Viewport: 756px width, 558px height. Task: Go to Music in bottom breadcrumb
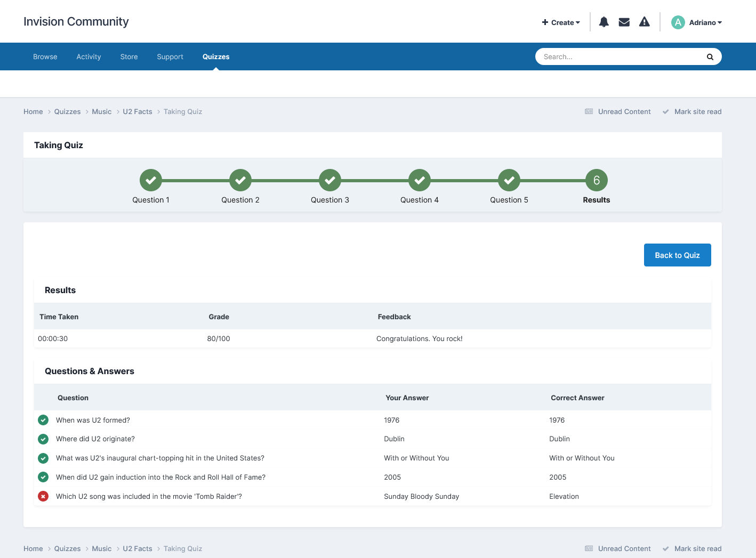pyautogui.click(x=102, y=548)
